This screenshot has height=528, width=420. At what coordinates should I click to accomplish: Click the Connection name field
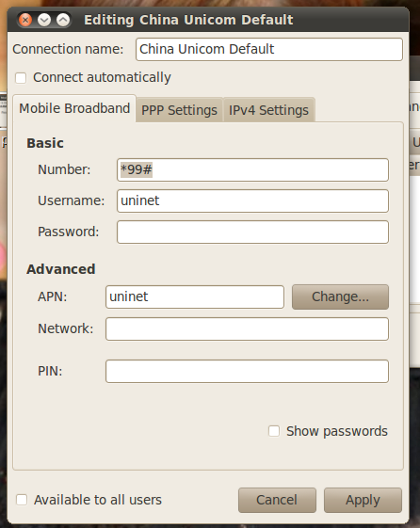tap(269, 50)
